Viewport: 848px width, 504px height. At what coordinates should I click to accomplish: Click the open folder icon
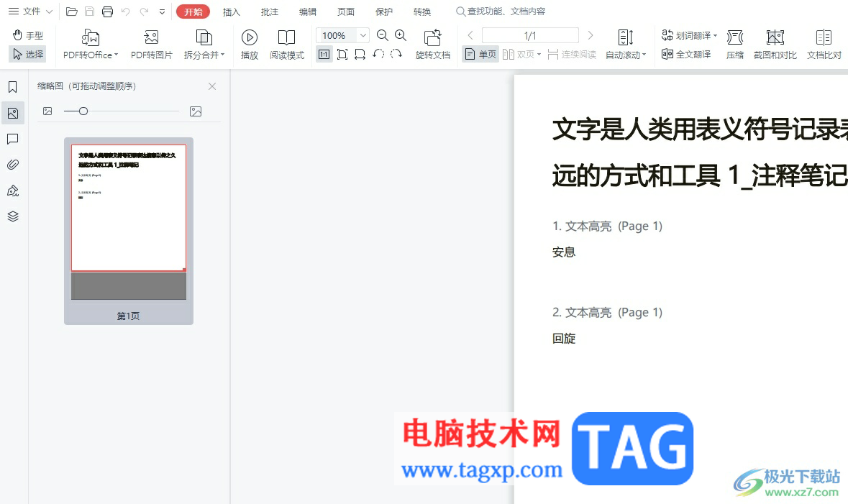pyautogui.click(x=71, y=12)
